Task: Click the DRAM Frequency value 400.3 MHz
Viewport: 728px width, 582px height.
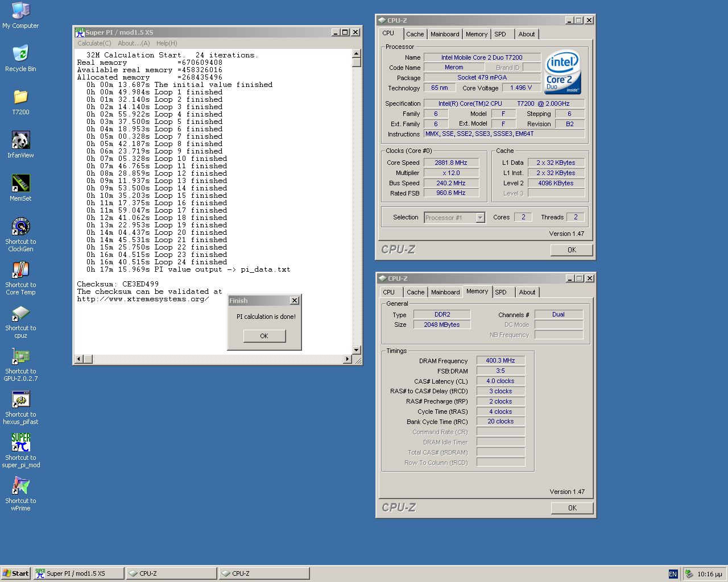Action: click(x=500, y=360)
